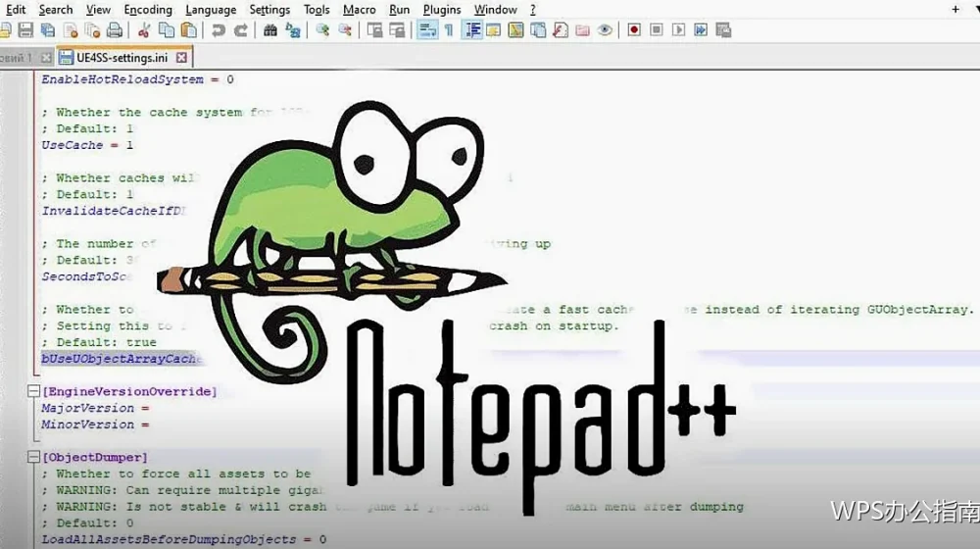Click the 'MajorVersion =' line
This screenshot has height=549, width=980.
96,408
